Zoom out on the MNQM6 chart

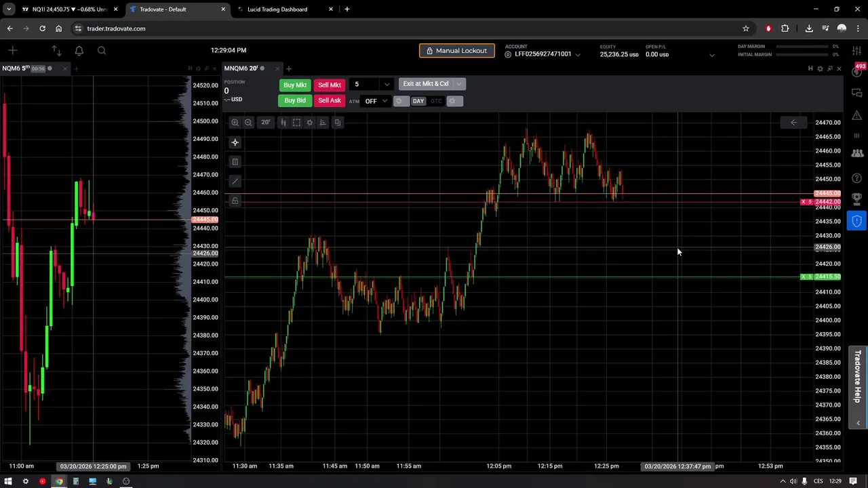click(x=248, y=123)
